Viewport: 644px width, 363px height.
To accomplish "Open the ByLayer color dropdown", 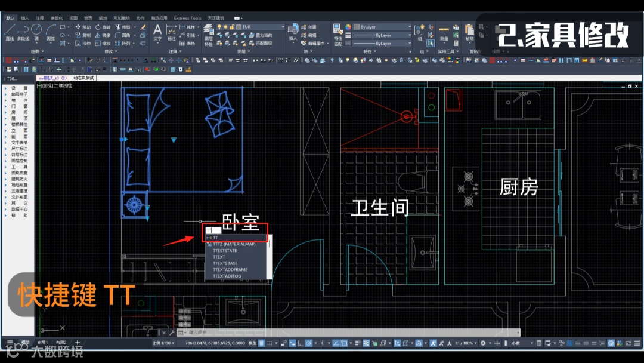I will pyautogui.click(x=410, y=27).
